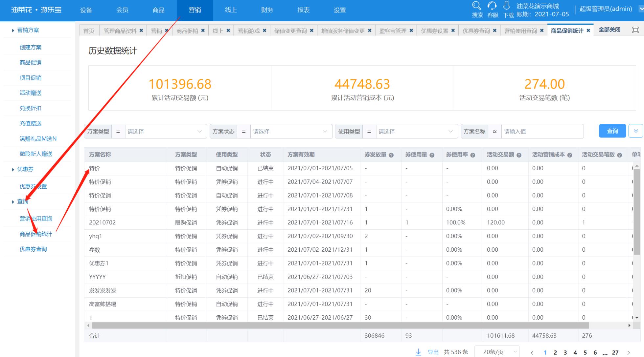Viewport: 644px width, 357px height.
Task: Open the 设备 top menu
Action: [x=86, y=10]
